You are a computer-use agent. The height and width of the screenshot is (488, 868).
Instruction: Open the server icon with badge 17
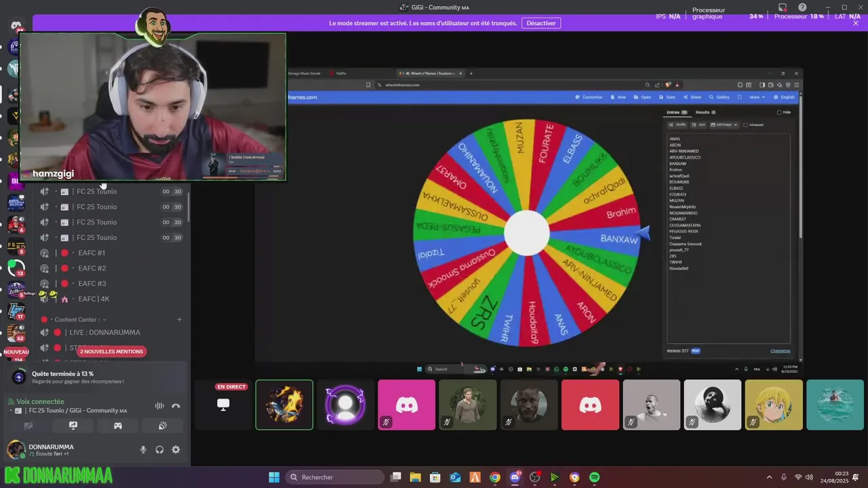16,311
